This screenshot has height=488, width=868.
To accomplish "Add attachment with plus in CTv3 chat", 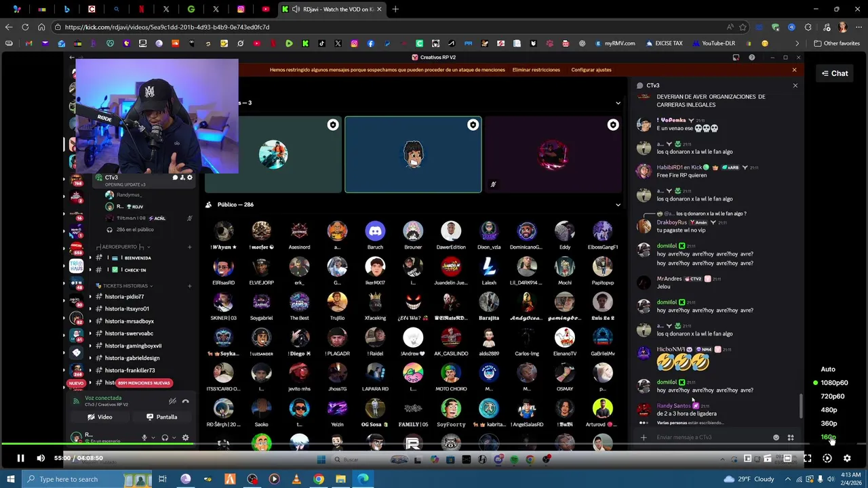I will (643, 437).
